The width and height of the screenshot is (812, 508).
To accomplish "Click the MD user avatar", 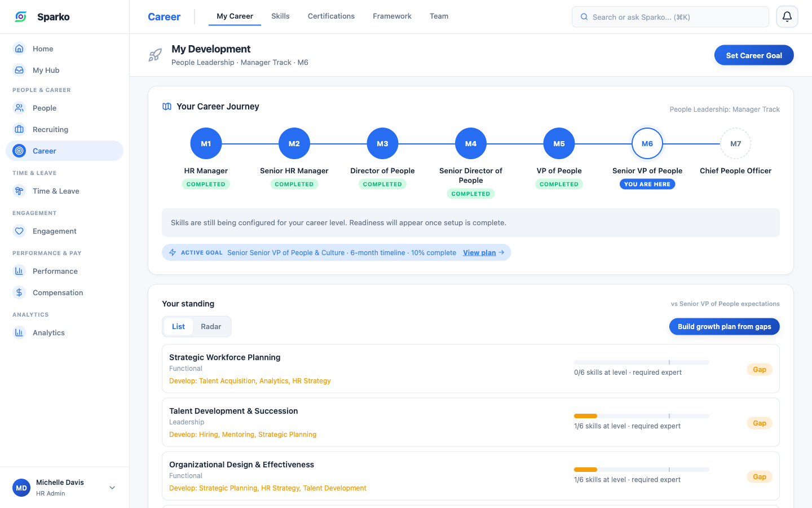I will 21,488.
